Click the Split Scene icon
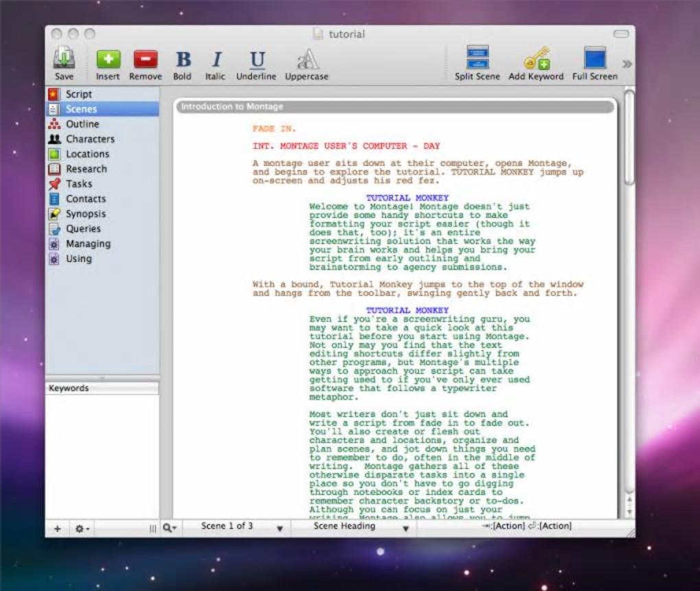Screen dimensions: 700x591 [x=477, y=58]
